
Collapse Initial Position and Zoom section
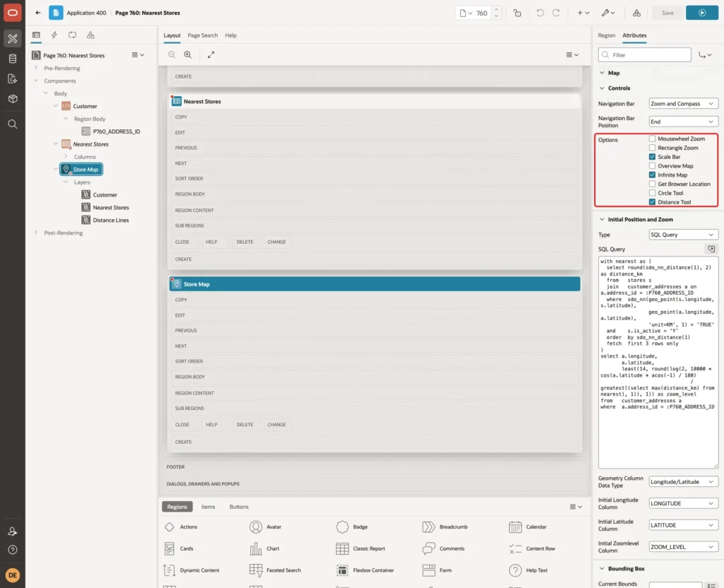tap(602, 220)
